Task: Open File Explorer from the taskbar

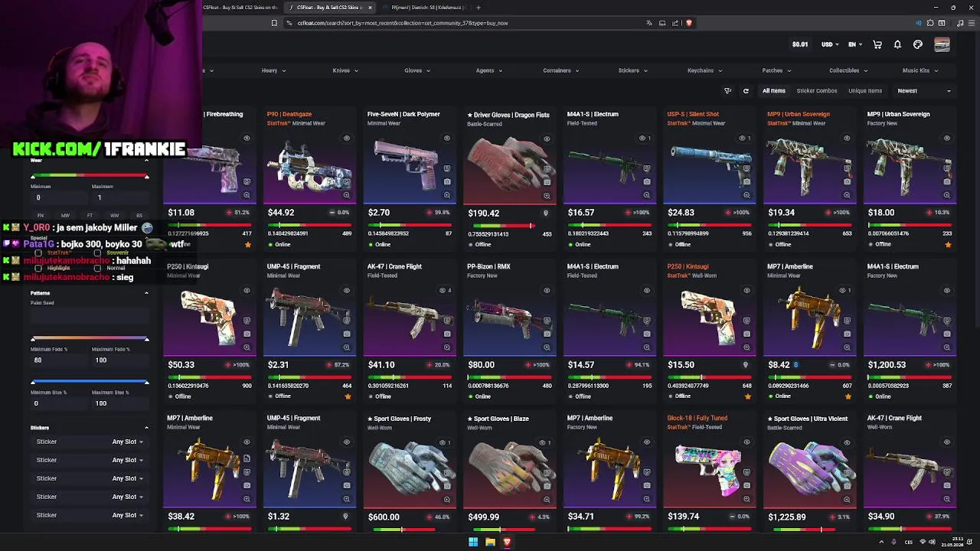Action: pyautogui.click(x=490, y=542)
